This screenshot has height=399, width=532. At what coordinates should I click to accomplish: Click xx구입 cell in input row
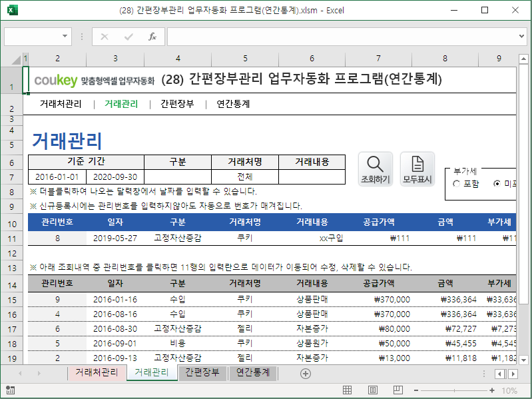(312, 238)
